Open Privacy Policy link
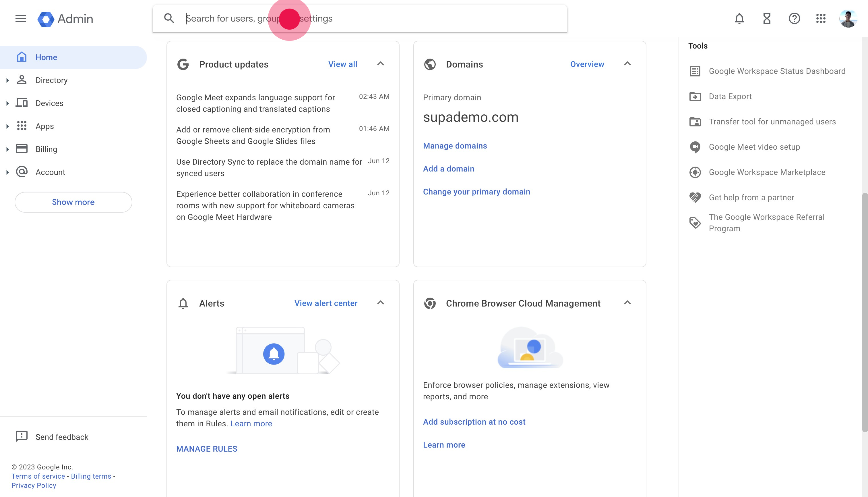Viewport: 868px width, 497px height. pyautogui.click(x=34, y=486)
